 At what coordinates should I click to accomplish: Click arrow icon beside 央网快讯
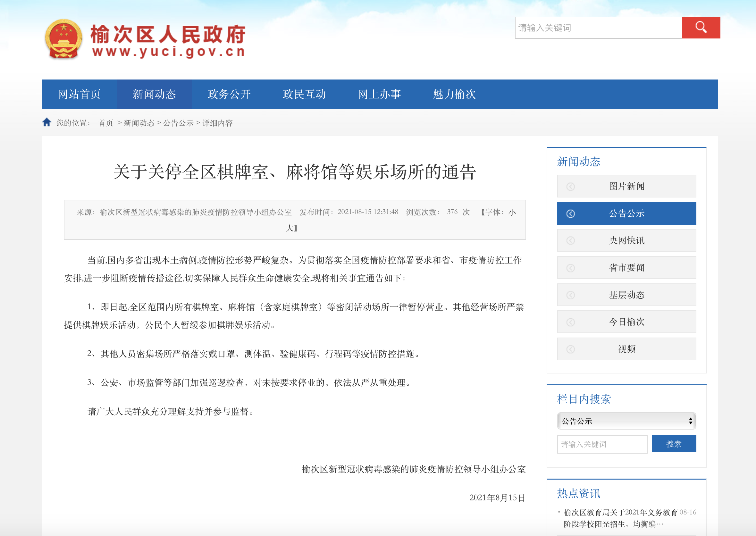[570, 241]
